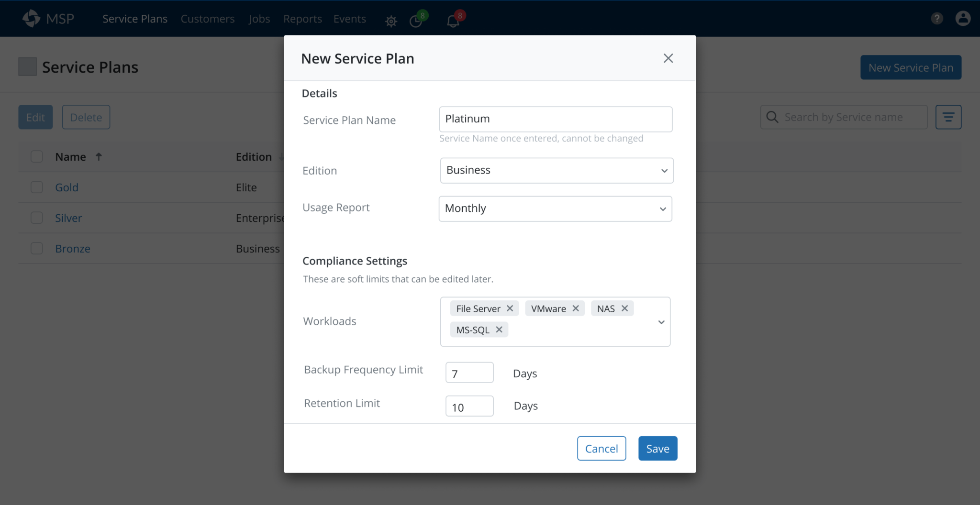Click the MSP logo icon
980x505 pixels.
click(x=32, y=19)
